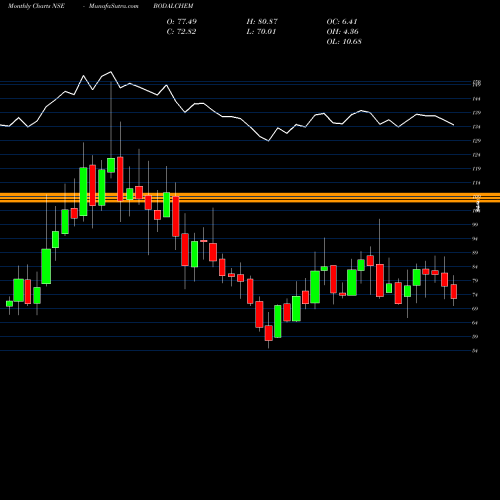
Task: Click the lowest red candle at the chart bottom
Action: pos(269,333)
